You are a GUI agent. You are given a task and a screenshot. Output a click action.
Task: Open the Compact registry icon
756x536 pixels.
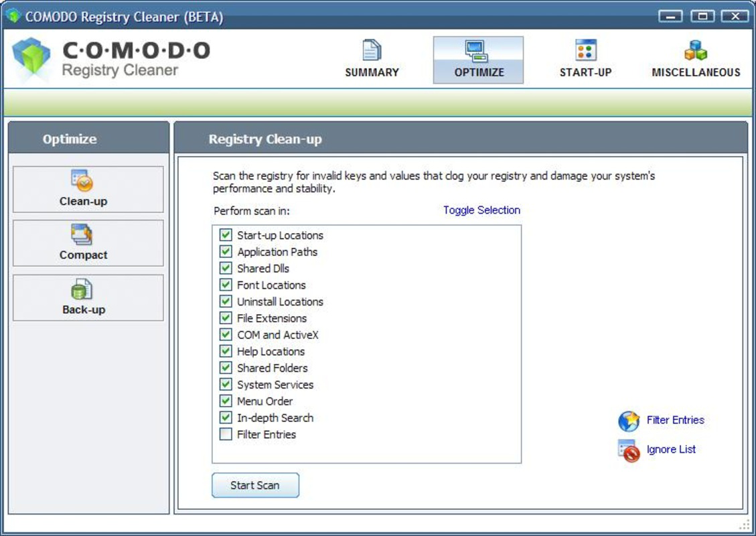82,234
